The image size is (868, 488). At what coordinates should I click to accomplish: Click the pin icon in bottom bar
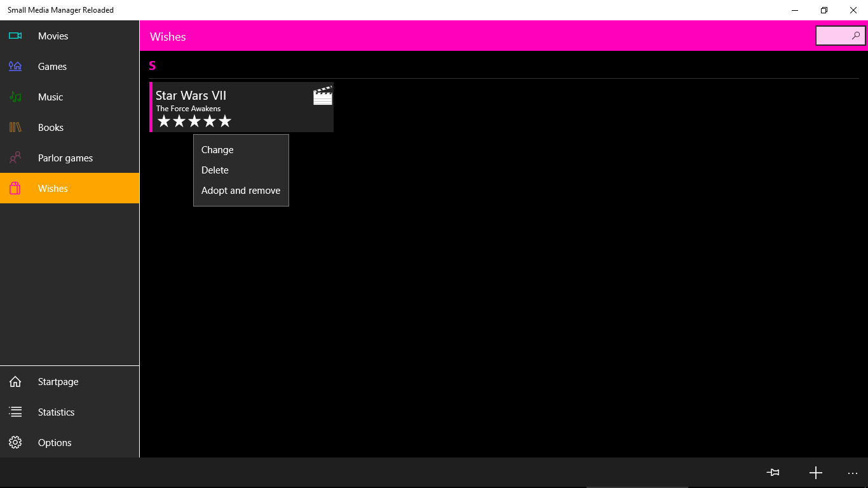pyautogui.click(x=773, y=473)
